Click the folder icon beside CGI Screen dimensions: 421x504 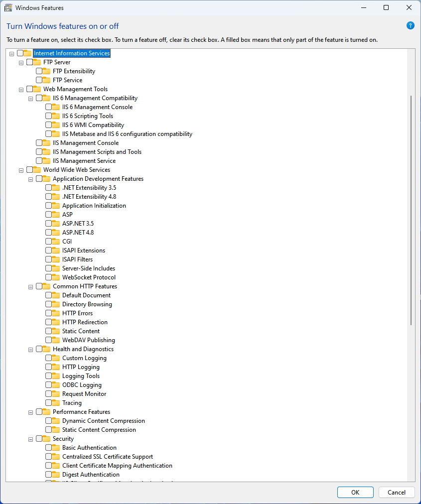tap(56, 242)
